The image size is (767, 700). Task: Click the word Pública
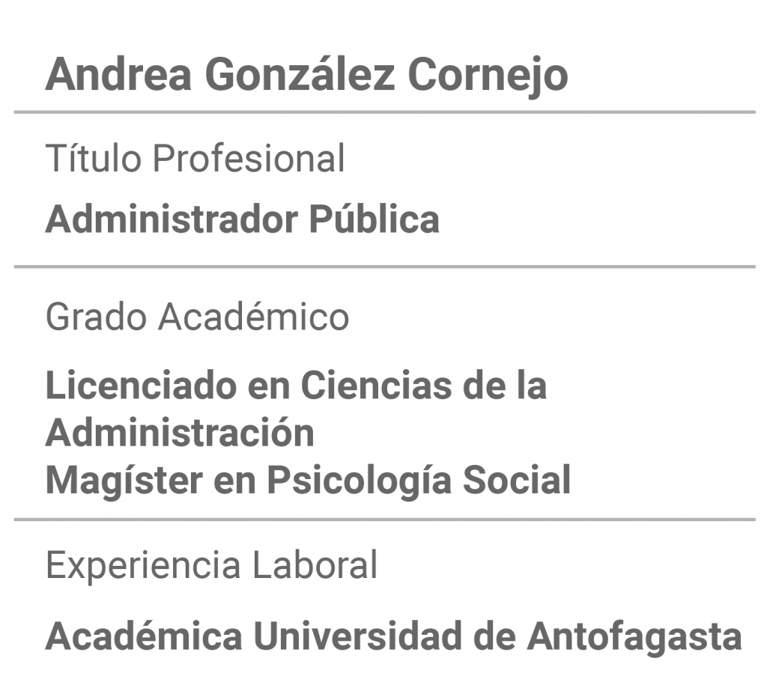[x=375, y=218]
